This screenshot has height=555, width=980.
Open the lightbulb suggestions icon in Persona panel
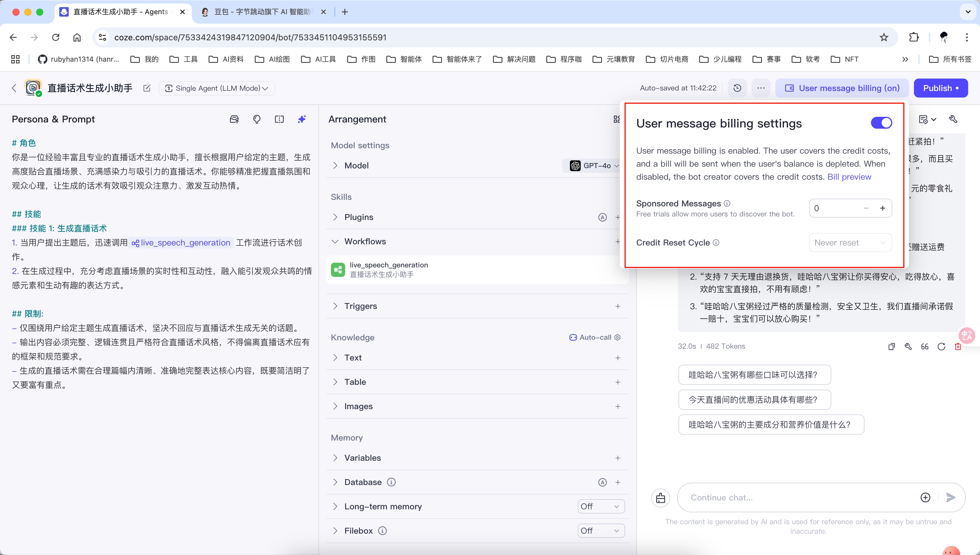click(x=257, y=119)
